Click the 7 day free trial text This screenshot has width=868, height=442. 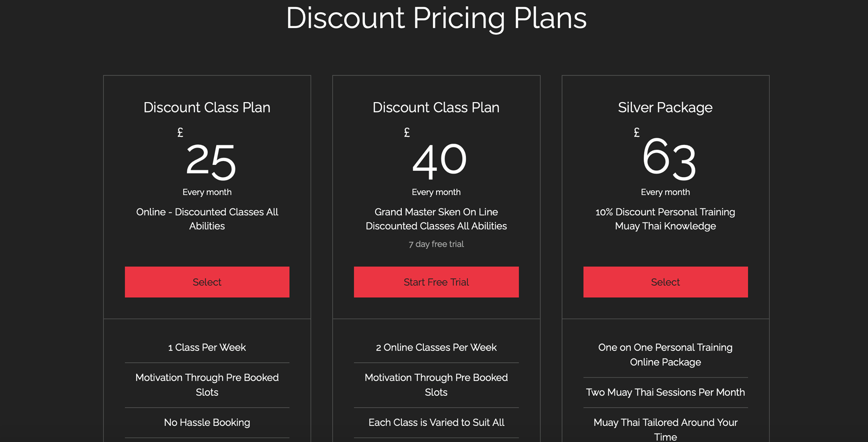point(436,244)
